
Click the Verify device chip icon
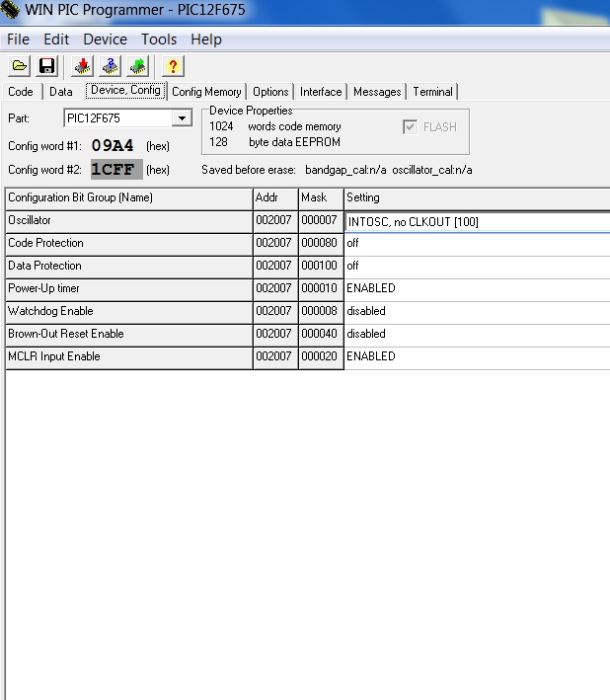(111, 66)
